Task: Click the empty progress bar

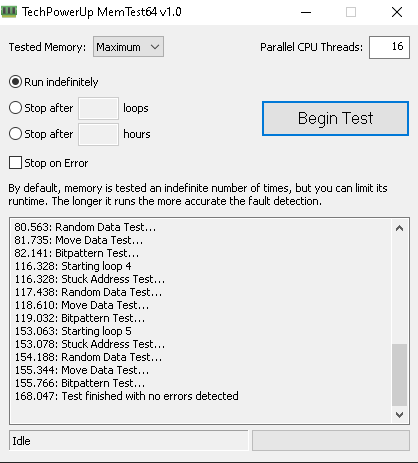Action: point(331,441)
